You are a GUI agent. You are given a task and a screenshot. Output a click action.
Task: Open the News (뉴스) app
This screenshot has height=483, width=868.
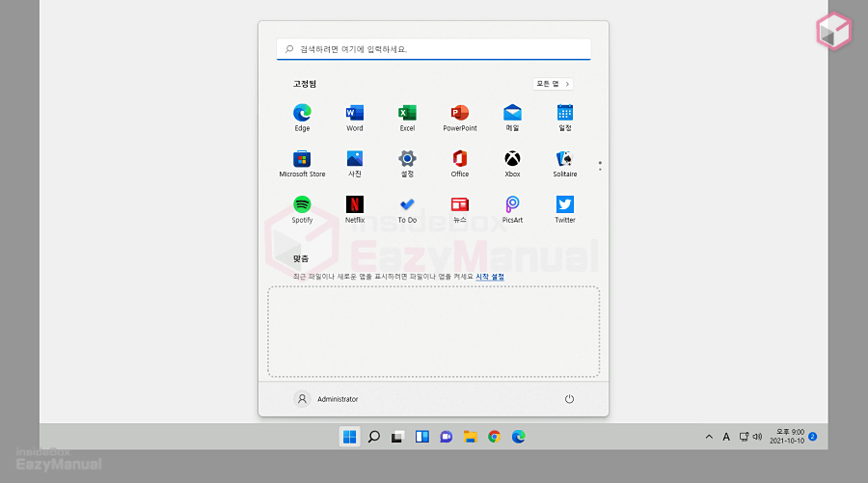459,209
